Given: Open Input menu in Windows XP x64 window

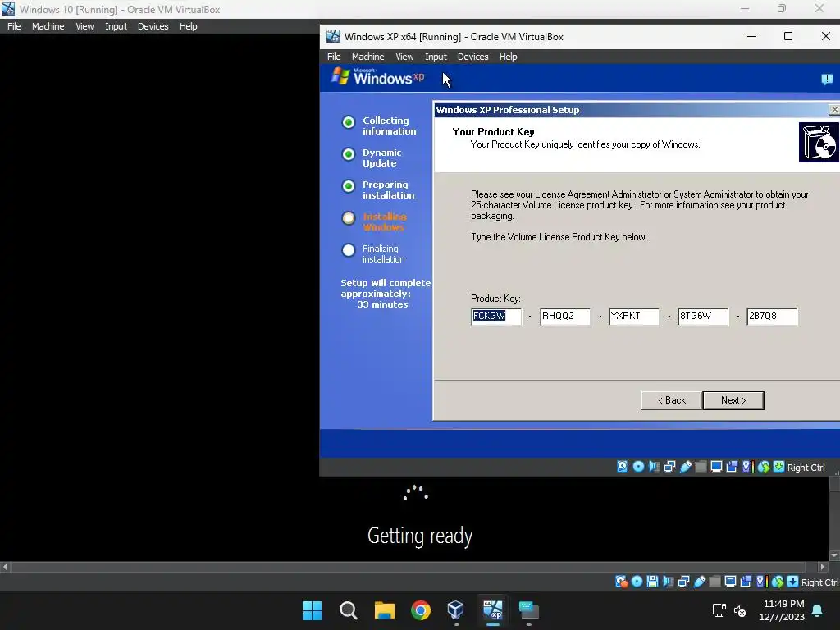Looking at the screenshot, I should coord(436,57).
